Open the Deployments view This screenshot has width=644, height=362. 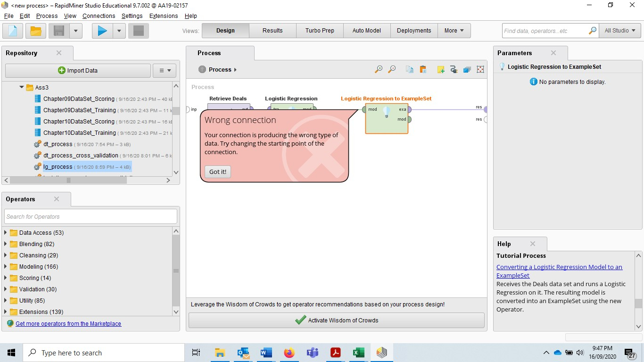(414, 31)
